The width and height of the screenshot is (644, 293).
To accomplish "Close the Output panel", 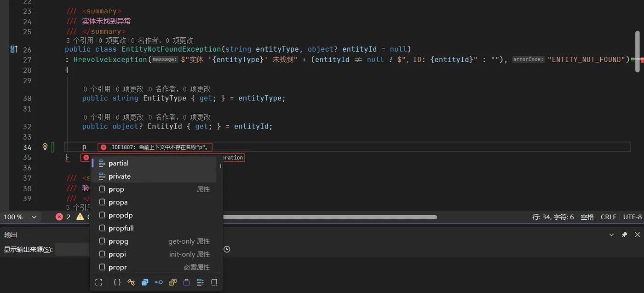I will click(637, 234).
